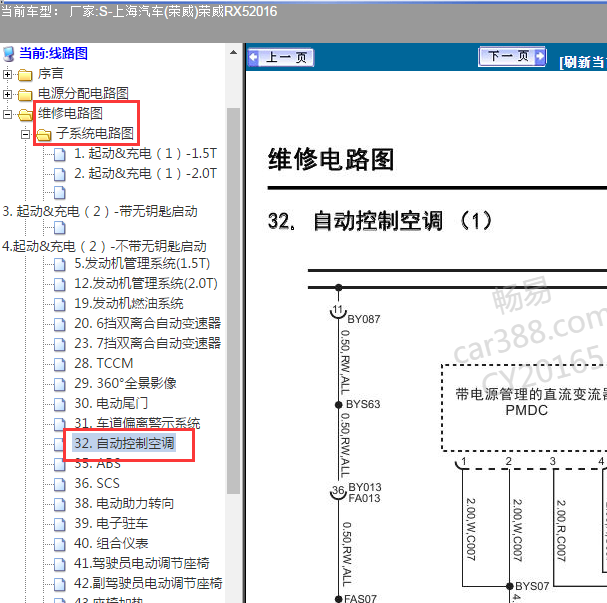Open 42.副驾驶员电动调节座椅 entry

coord(148,584)
